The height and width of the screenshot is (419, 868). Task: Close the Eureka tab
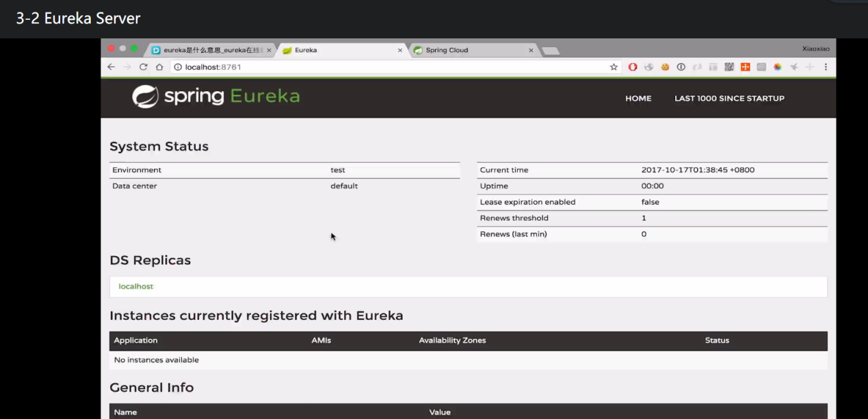click(400, 50)
